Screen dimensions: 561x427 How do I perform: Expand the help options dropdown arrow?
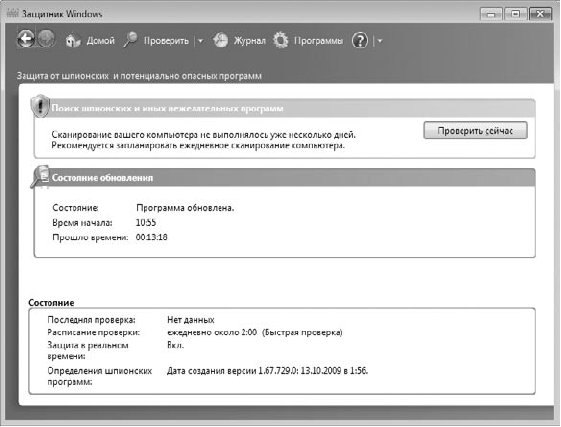380,41
